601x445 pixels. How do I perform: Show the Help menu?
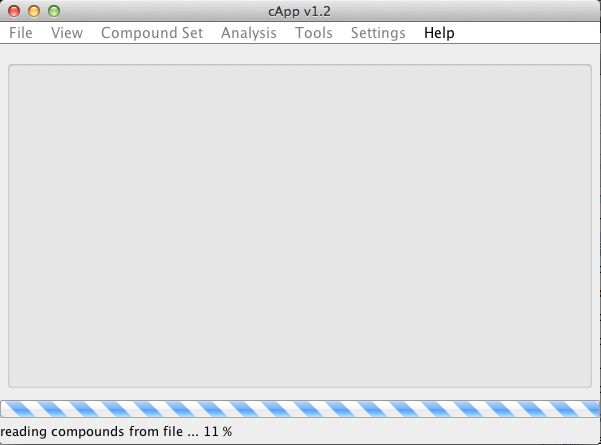click(x=439, y=33)
